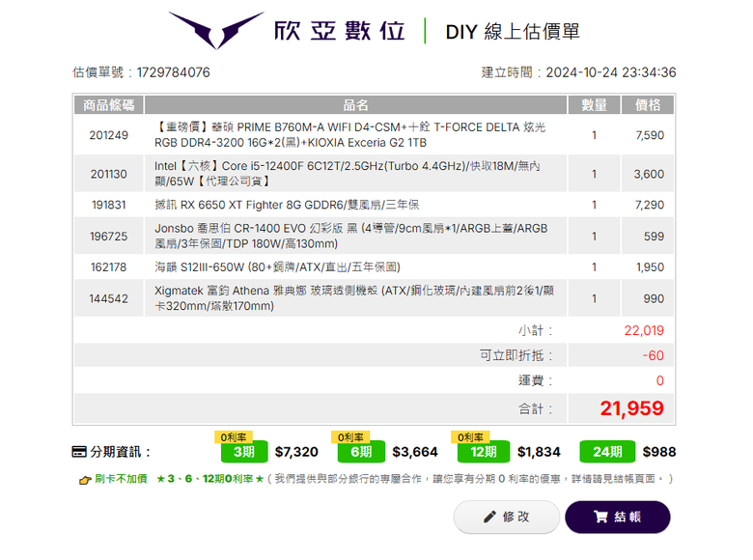753x560 pixels.
Task: Click product code 191831
Action: click(108, 205)
